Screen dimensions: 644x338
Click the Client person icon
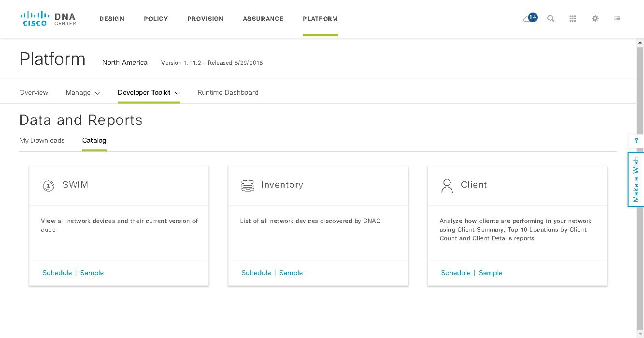(447, 186)
